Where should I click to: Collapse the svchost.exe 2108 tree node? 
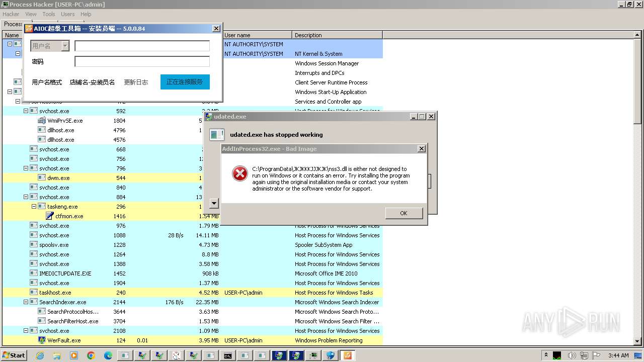pyautogui.click(x=26, y=331)
